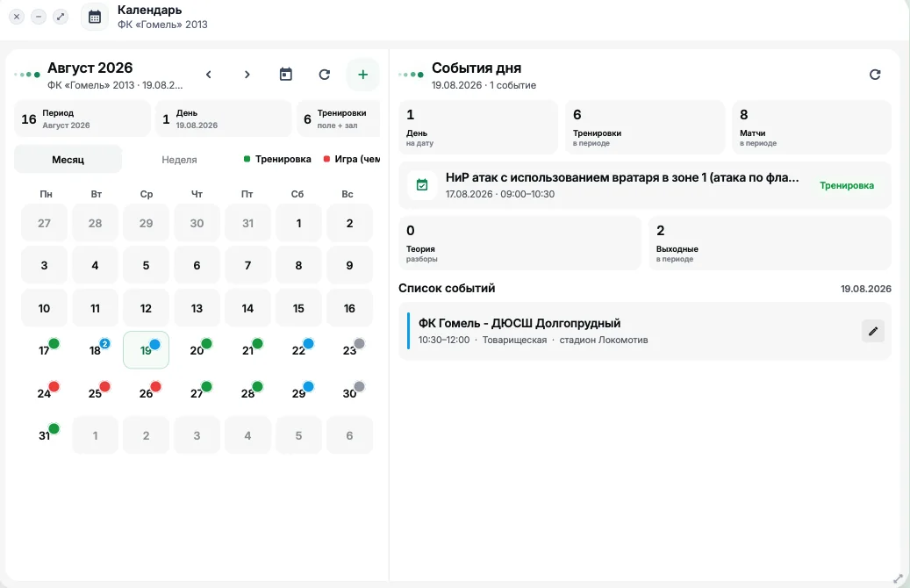The image size is (910, 588).
Task: Select August 24 with the red game marker
Action: tap(44, 393)
